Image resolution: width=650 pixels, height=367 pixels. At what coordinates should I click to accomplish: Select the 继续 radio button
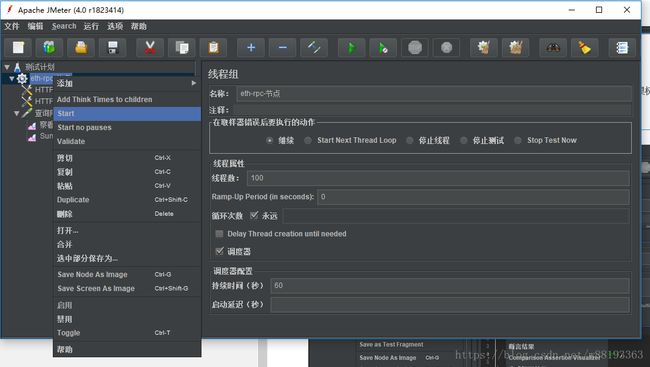tap(269, 141)
